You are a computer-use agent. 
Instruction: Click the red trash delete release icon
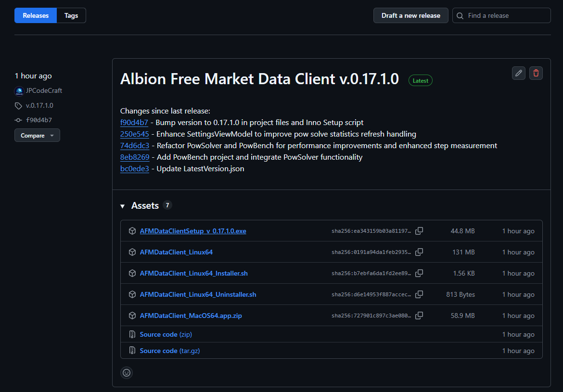536,73
